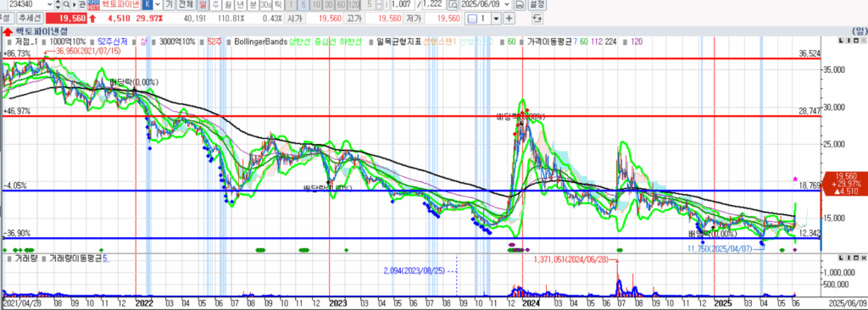Click the sync/refresh arrows icon
This screenshot has height=310, width=868.
(537, 19)
